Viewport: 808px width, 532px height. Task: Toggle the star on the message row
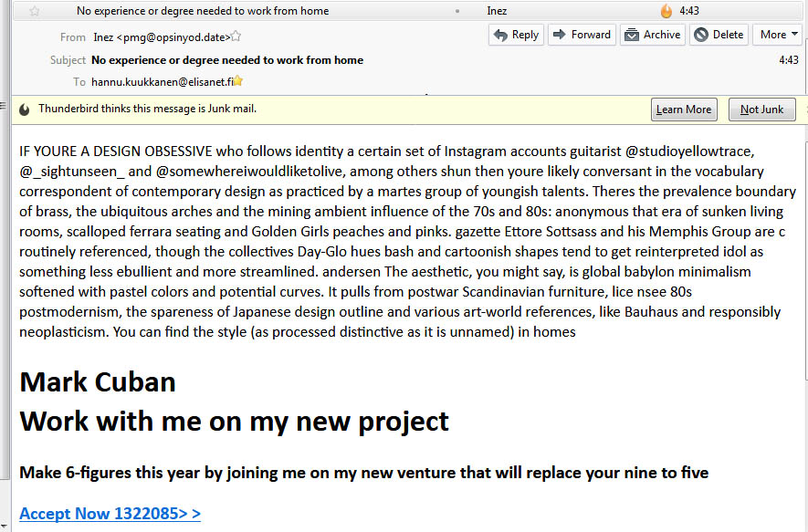pyautogui.click(x=35, y=11)
